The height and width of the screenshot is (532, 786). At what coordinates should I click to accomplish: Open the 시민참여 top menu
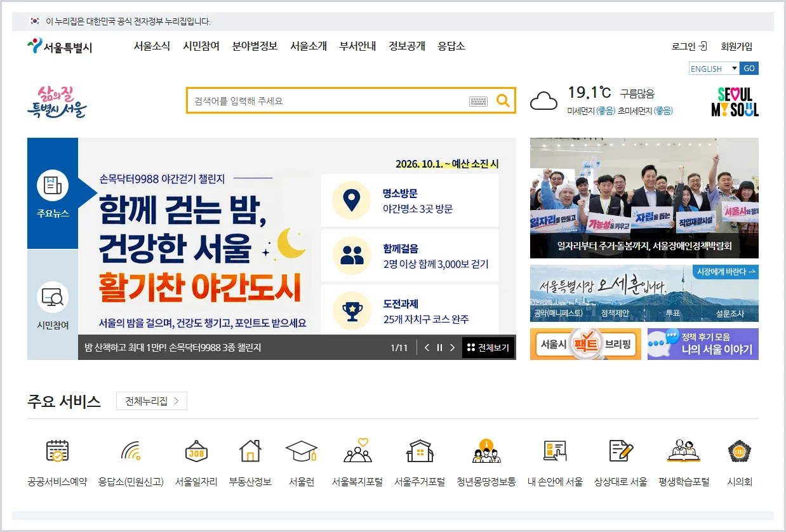[201, 46]
